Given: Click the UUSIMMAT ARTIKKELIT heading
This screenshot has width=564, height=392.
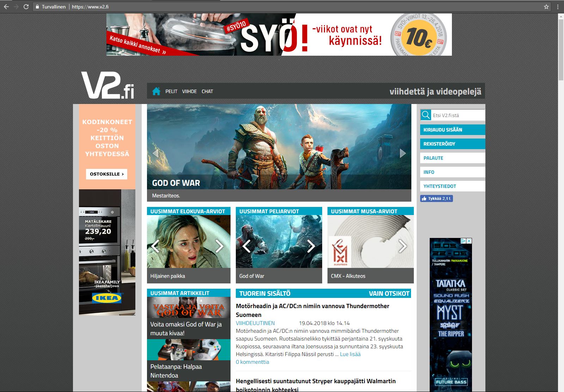Looking at the screenshot, I should click(180, 293).
